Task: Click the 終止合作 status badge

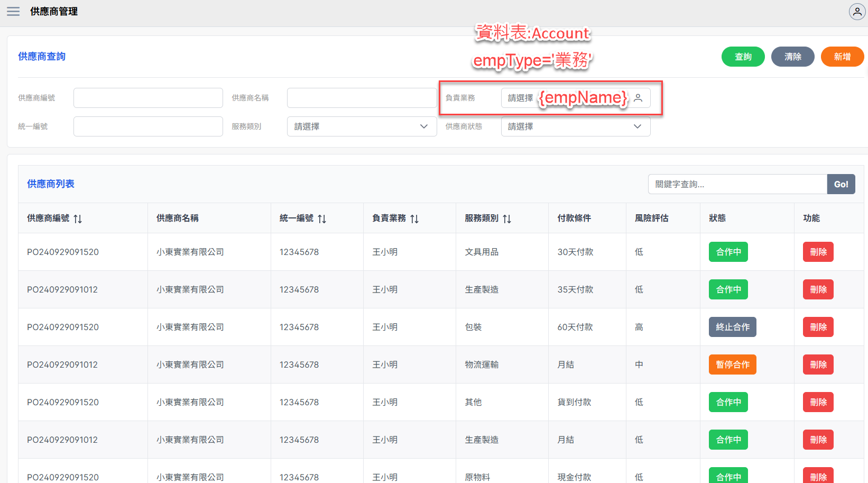Action: (732, 327)
